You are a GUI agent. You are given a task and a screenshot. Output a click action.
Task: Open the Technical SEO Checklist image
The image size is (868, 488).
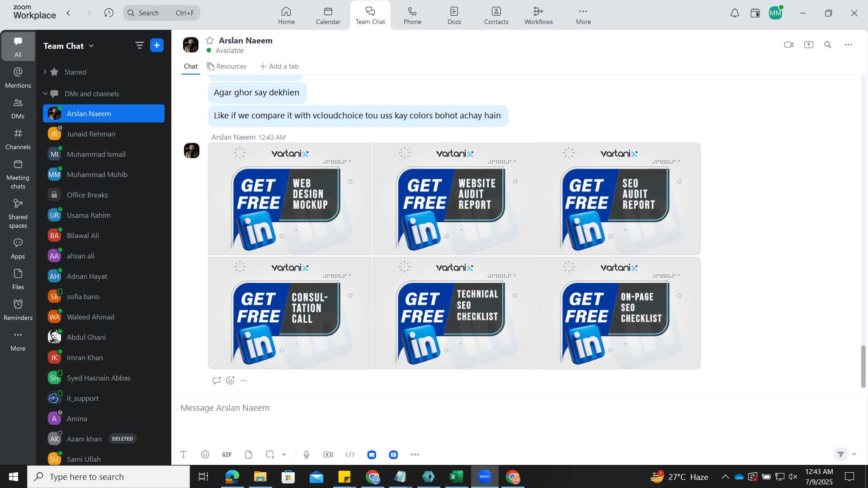(x=454, y=313)
